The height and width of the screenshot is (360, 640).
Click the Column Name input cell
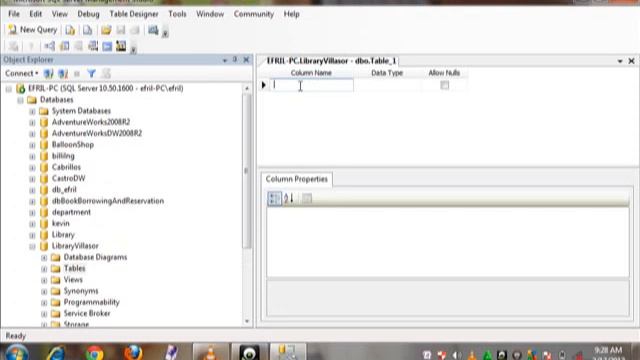[x=311, y=85]
